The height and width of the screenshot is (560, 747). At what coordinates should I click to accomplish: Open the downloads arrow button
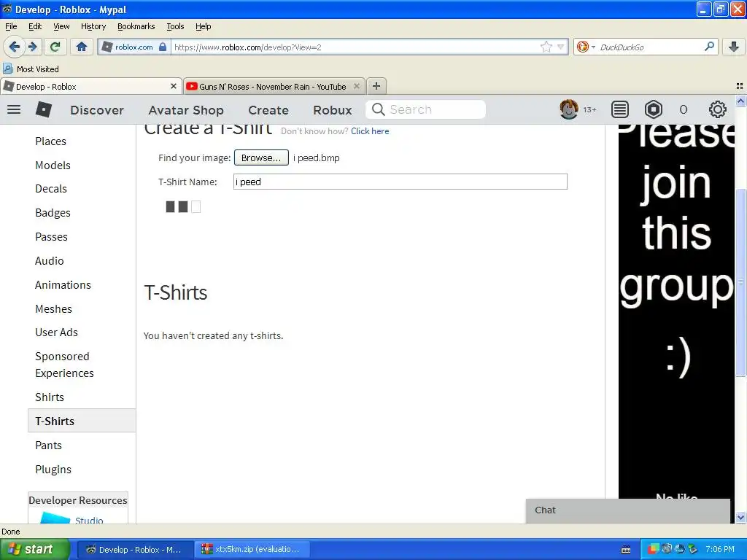(734, 47)
